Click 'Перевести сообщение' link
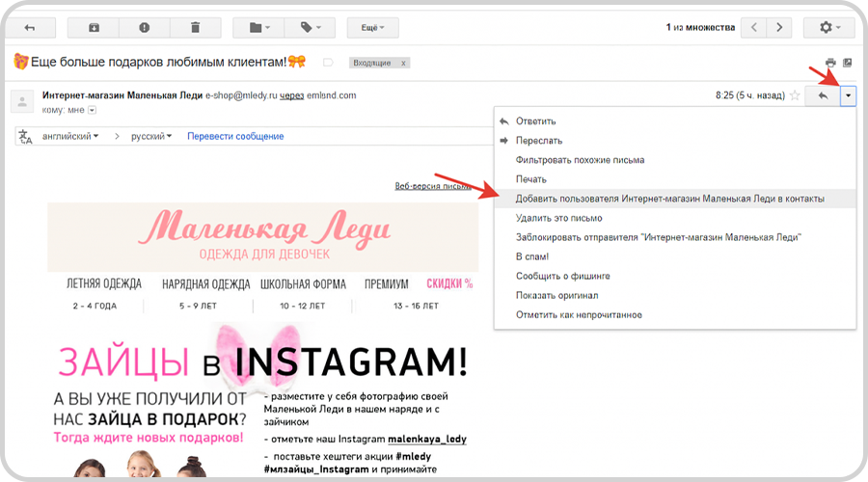This screenshot has height=482, width=868. [235, 137]
